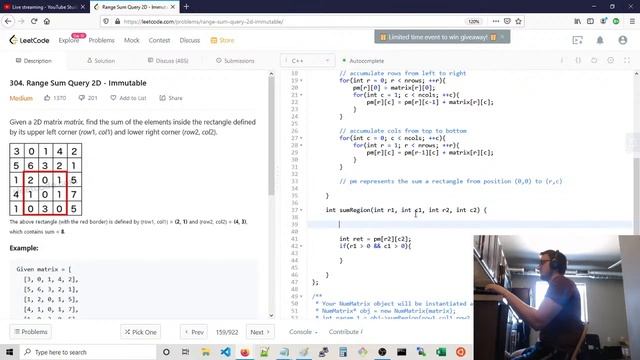The image size is (640, 360).
Task: Toggle the Autocomplete indicator
Action: [363, 61]
